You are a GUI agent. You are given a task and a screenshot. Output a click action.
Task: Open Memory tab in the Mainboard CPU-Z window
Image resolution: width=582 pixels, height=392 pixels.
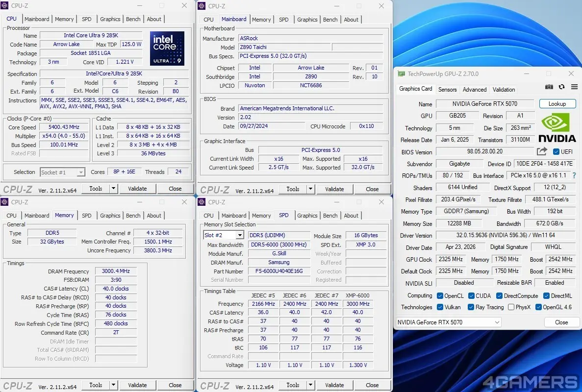click(261, 19)
